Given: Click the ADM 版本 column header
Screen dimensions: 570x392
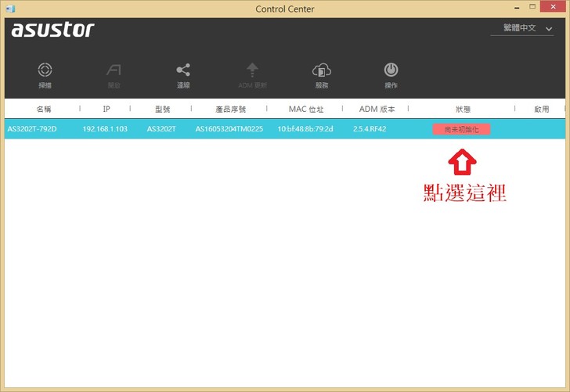Looking at the screenshot, I should pos(377,109).
